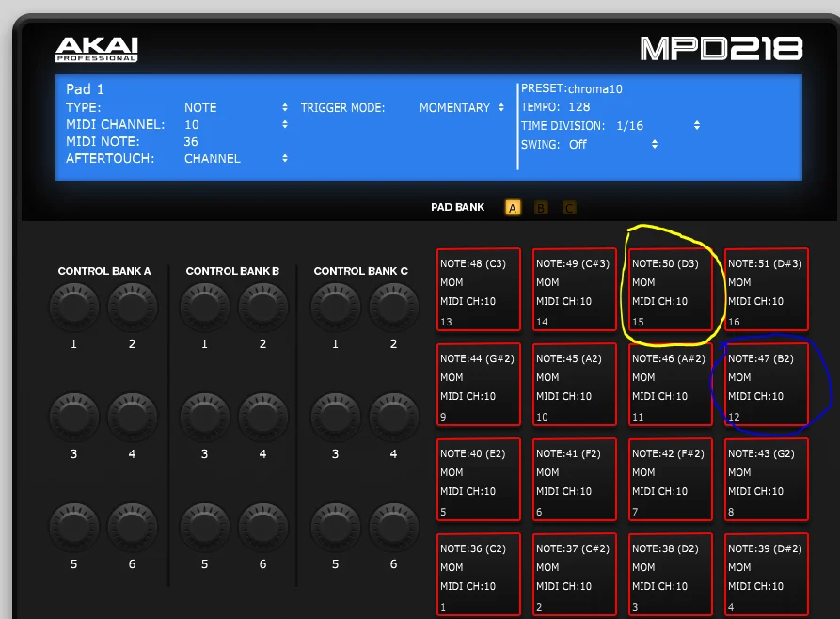Click knob 2 in Control Bank A
This screenshot has height=619, width=840.
pyautogui.click(x=133, y=307)
